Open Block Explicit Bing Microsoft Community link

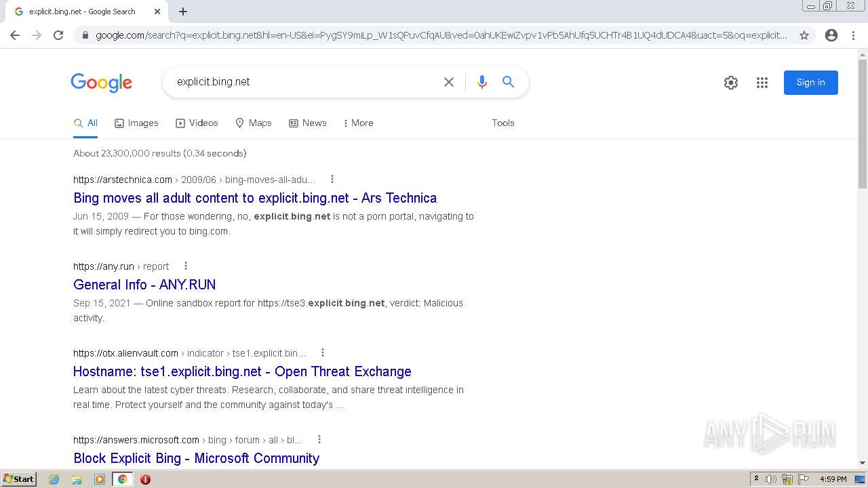click(196, 458)
